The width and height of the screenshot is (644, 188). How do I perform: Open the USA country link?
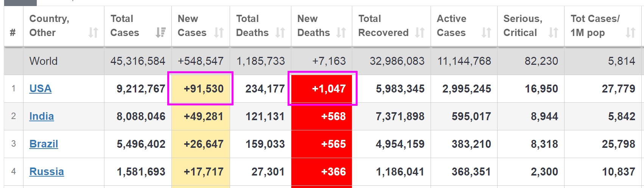[40, 89]
